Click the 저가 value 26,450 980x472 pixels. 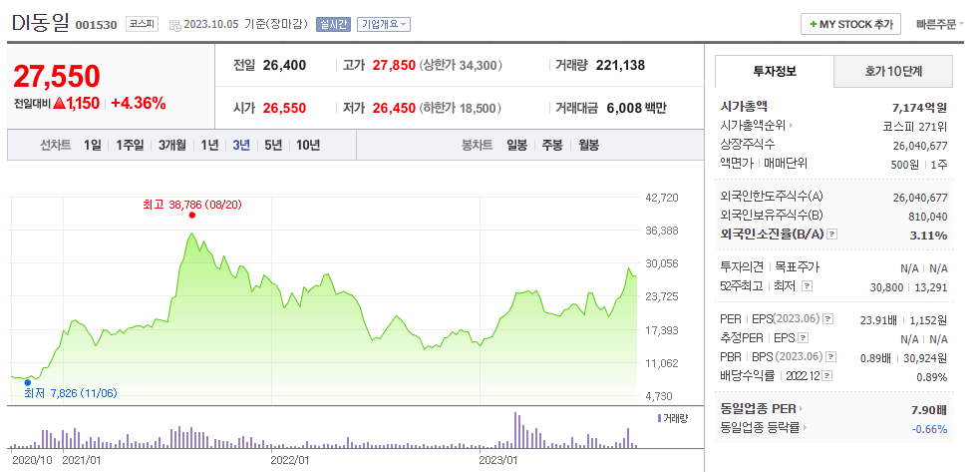coord(394,109)
